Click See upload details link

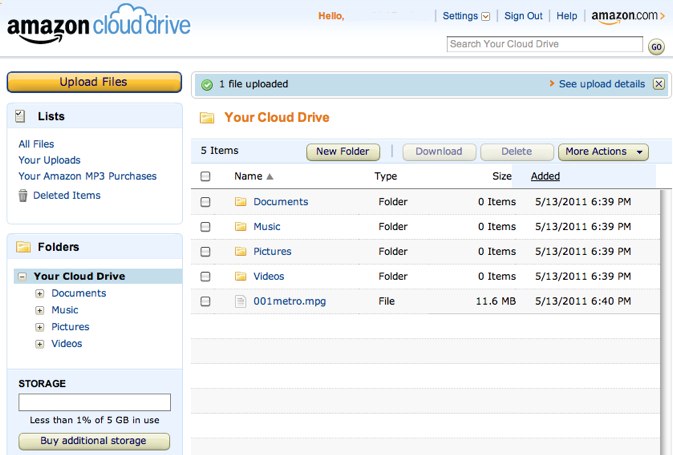pyautogui.click(x=602, y=84)
